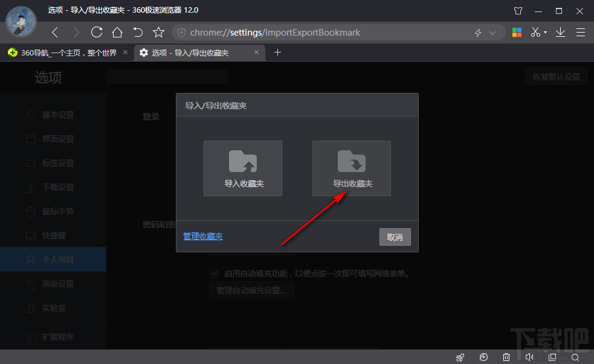Click the undo-close-tab restore icon
Screen dimensions: 594x364
[x=138, y=33]
